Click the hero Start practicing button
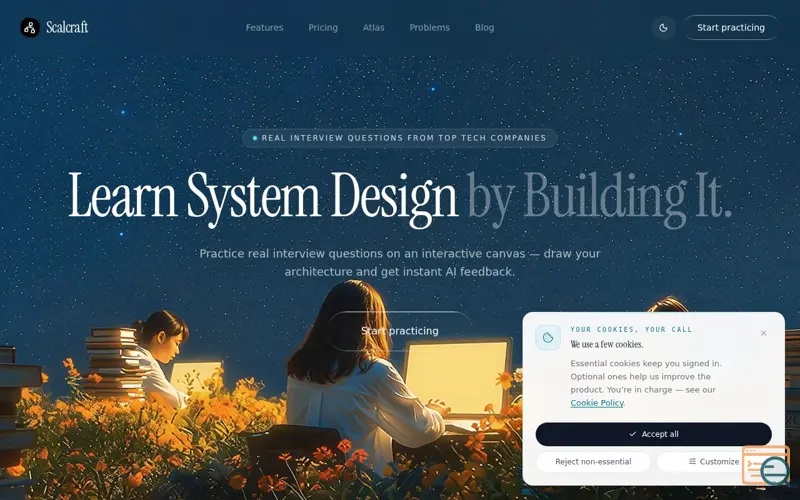800x500 pixels. pos(399,331)
